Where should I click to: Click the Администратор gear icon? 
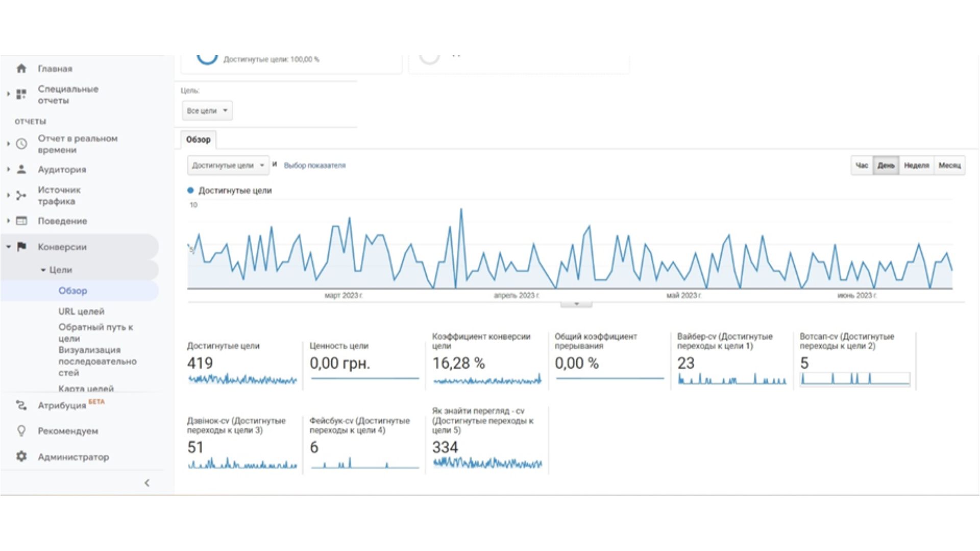(x=21, y=457)
